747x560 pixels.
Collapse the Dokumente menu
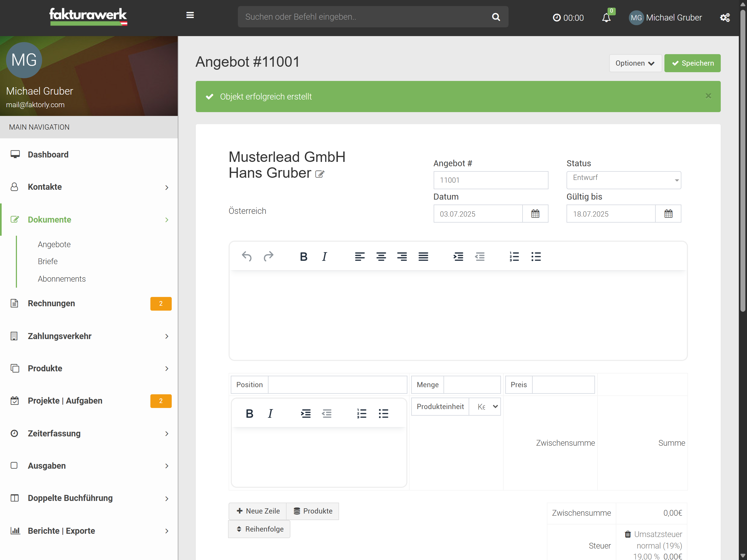click(89, 220)
